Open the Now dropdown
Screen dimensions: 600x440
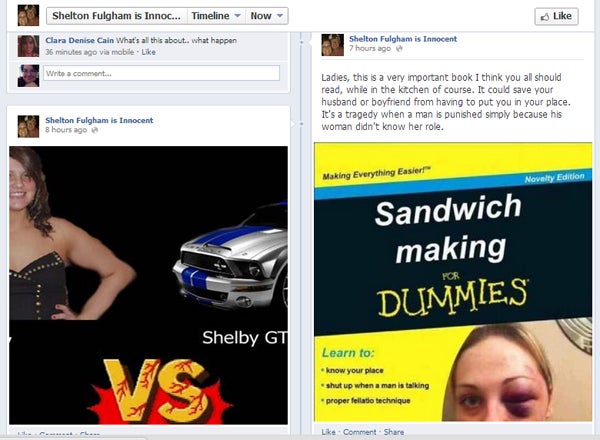(266, 16)
